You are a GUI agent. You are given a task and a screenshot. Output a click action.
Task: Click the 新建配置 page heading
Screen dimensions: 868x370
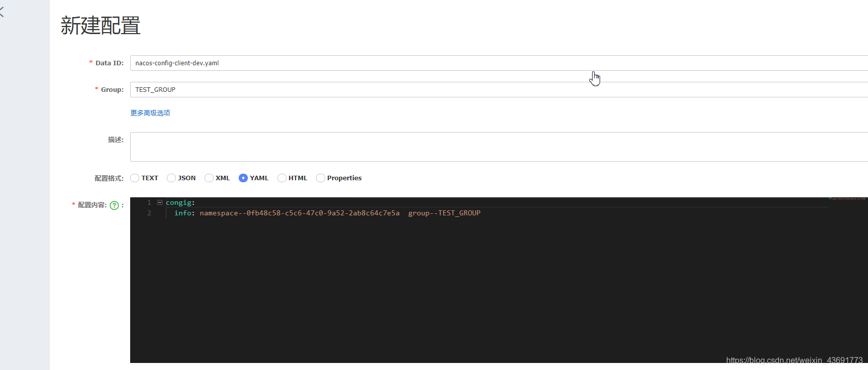point(101,25)
